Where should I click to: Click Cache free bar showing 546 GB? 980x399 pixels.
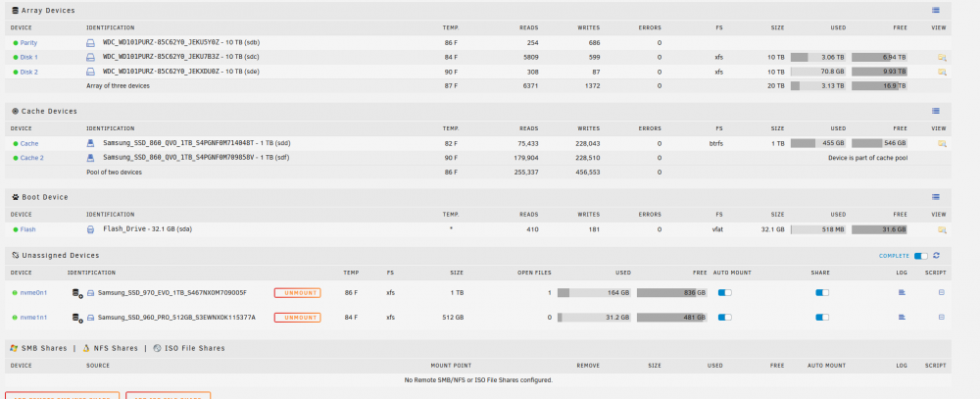[x=879, y=143]
